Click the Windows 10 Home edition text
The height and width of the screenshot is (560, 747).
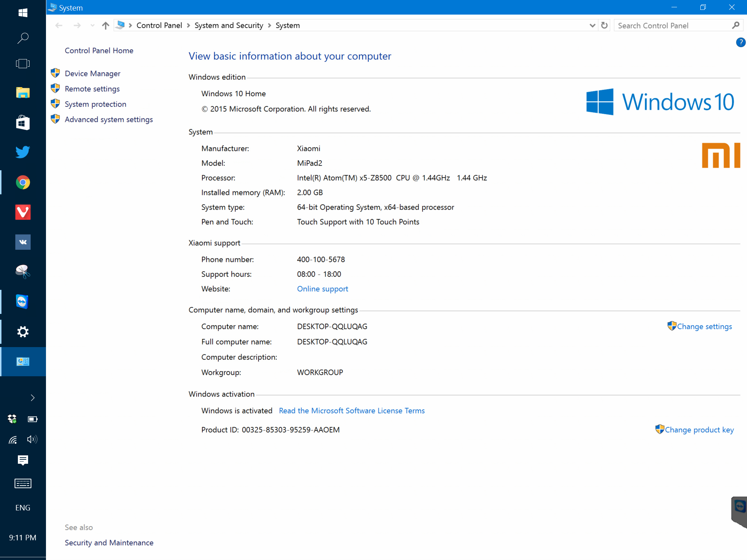tap(233, 94)
